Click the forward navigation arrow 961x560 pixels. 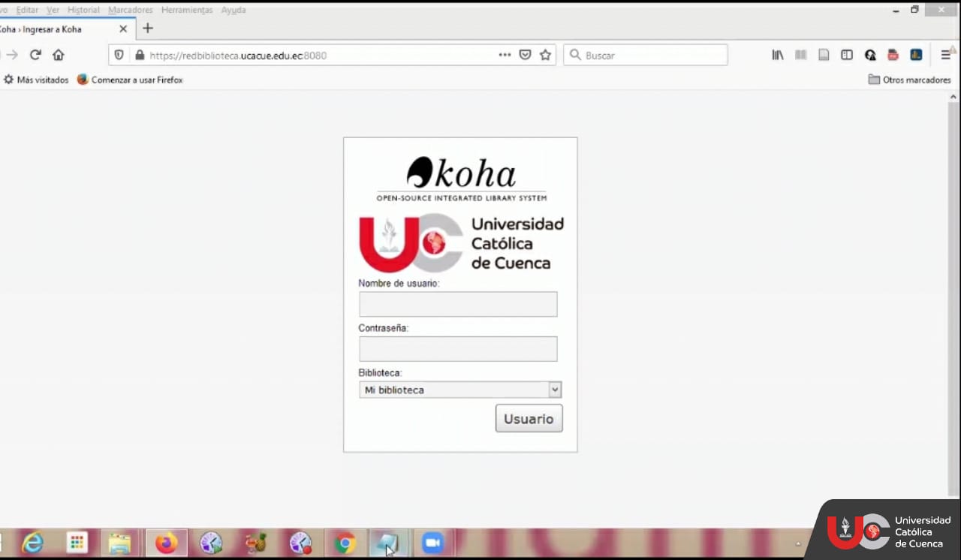pos(12,55)
